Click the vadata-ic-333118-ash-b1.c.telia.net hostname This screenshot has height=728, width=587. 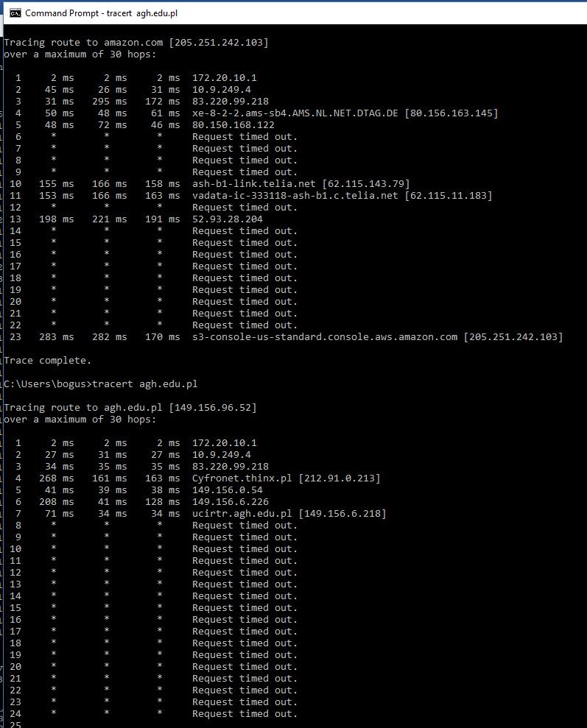295,196
